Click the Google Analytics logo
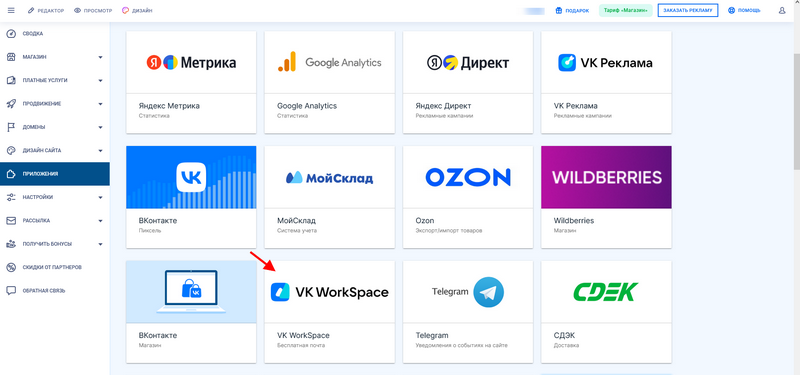 pos(330,62)
